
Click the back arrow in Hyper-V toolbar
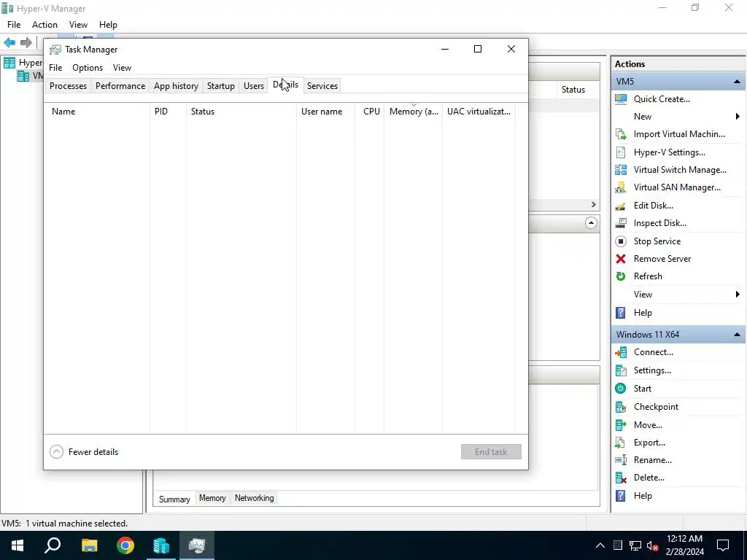coord(9,42)
